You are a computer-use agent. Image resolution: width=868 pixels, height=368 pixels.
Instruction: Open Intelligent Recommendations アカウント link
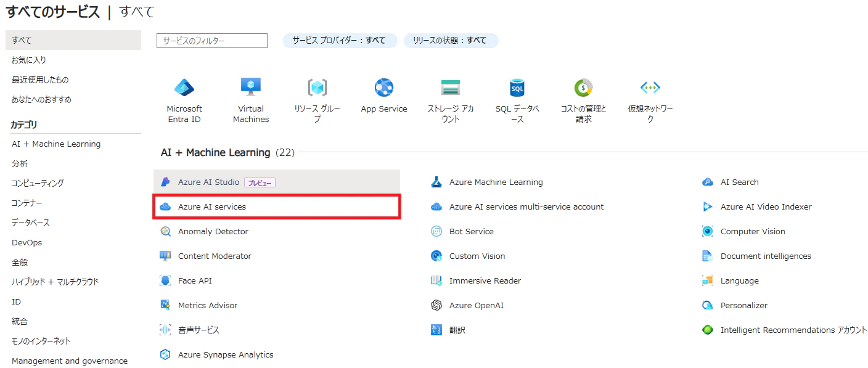point(794,330)
